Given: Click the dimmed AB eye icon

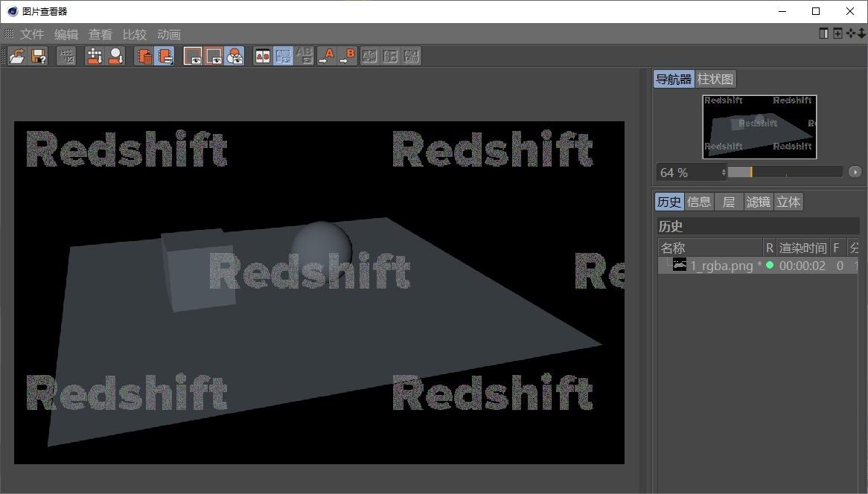Looking at the screenshot, I should coord(304,56).
